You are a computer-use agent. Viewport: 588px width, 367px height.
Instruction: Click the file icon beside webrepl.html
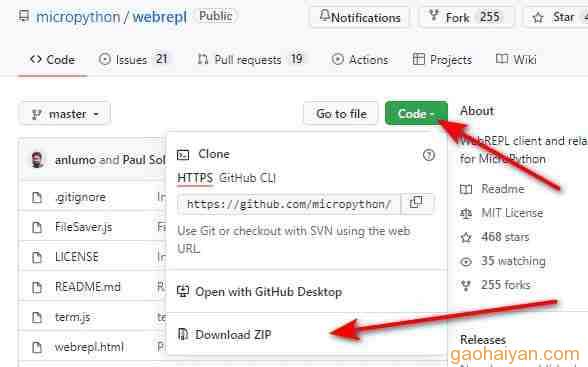37,348
